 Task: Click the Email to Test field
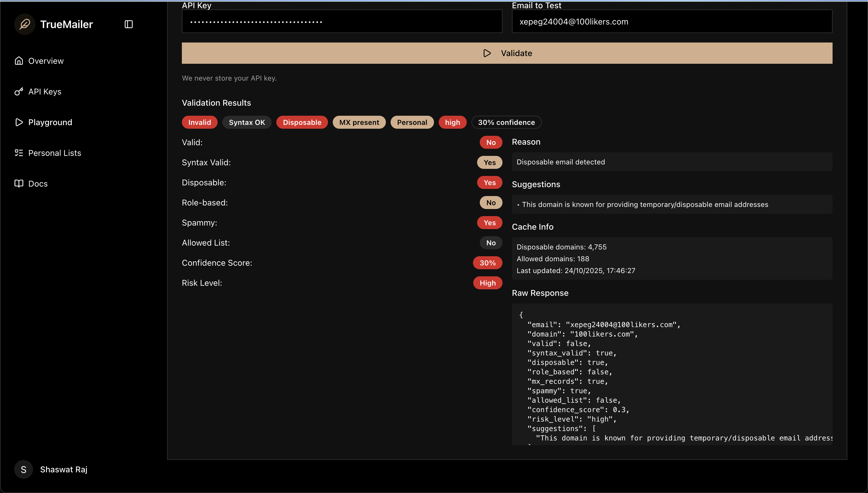[672, 22]
